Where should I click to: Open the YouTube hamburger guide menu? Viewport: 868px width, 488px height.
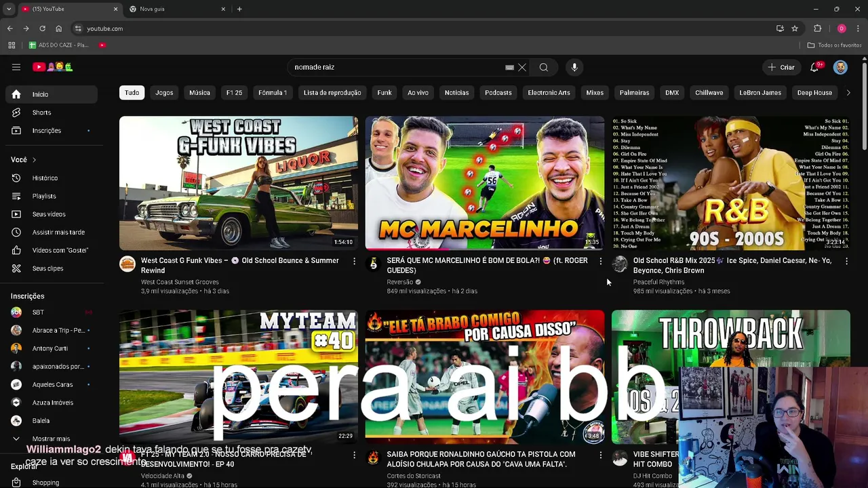tap(16, 67)
